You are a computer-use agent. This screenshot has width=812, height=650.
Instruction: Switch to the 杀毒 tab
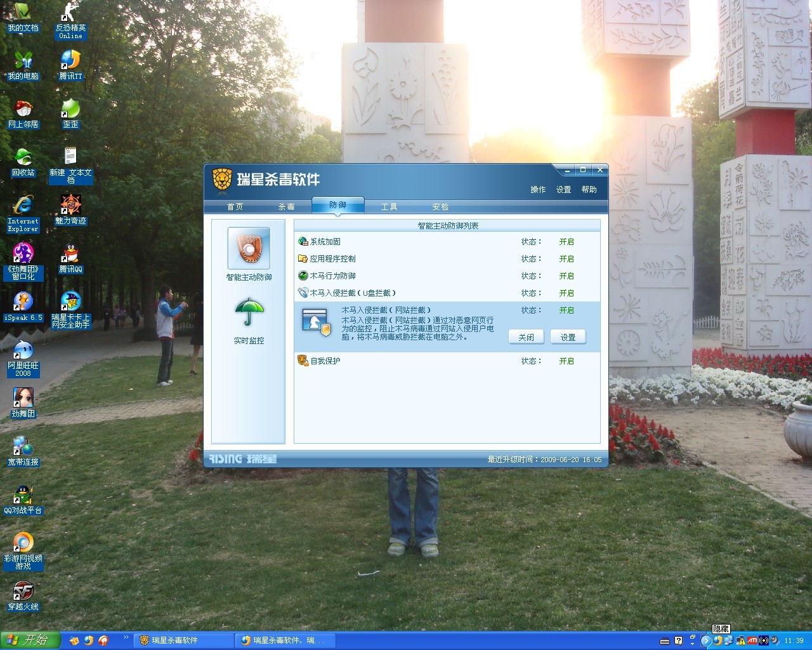[286, 207]
